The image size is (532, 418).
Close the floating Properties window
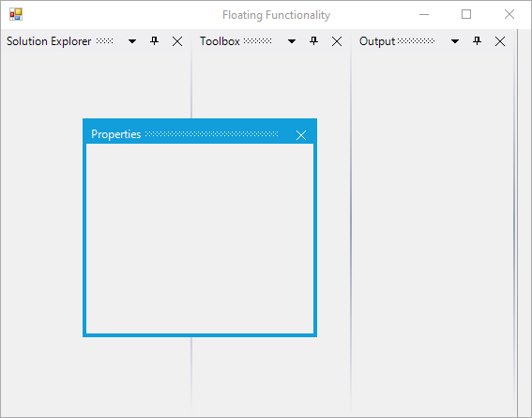click(301, 135)
